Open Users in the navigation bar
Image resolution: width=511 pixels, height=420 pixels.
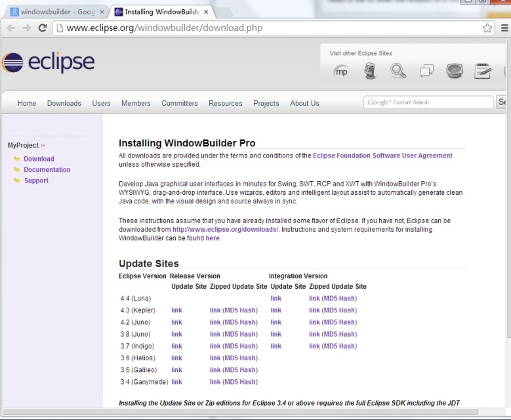pos(102,104)
